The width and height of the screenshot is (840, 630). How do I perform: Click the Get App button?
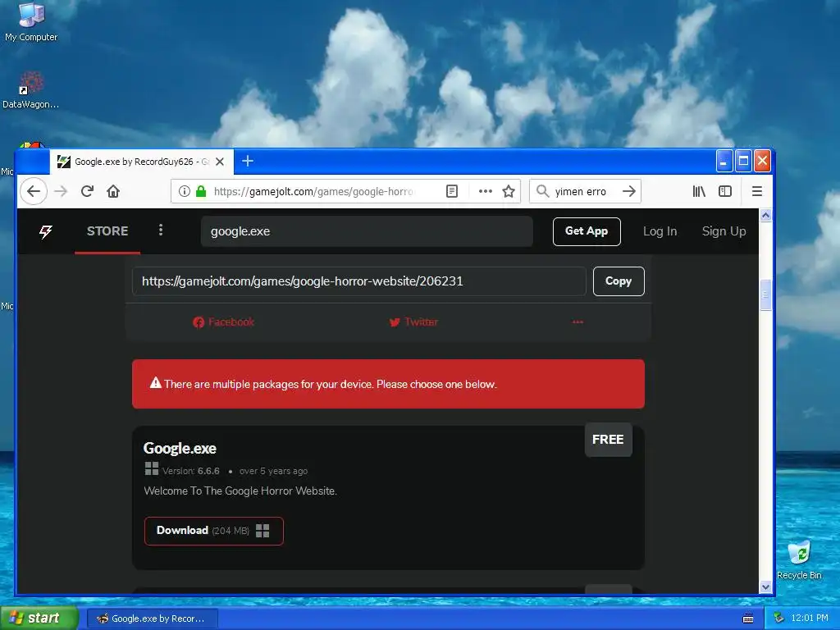pos(587,231)
